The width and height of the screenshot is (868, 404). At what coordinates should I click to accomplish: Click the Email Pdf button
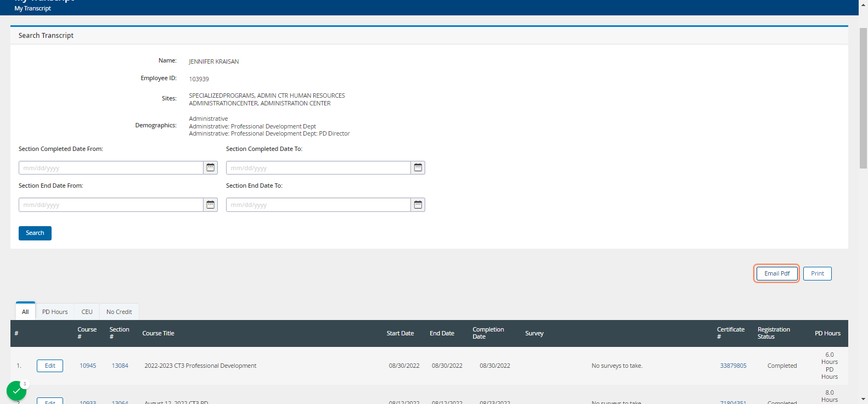[x=777, y=273]
